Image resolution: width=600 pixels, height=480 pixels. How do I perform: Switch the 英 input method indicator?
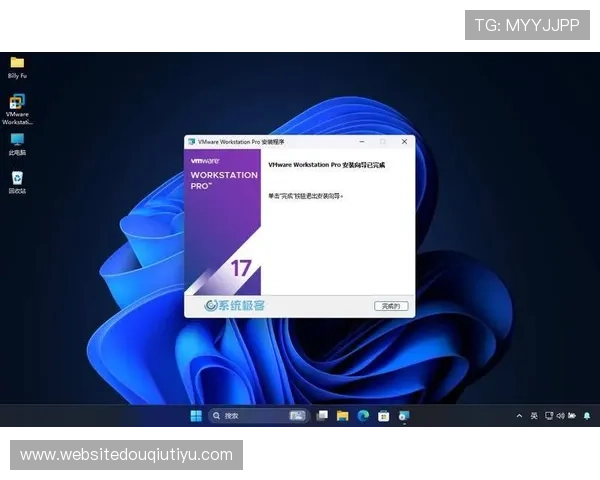point(533,415)
